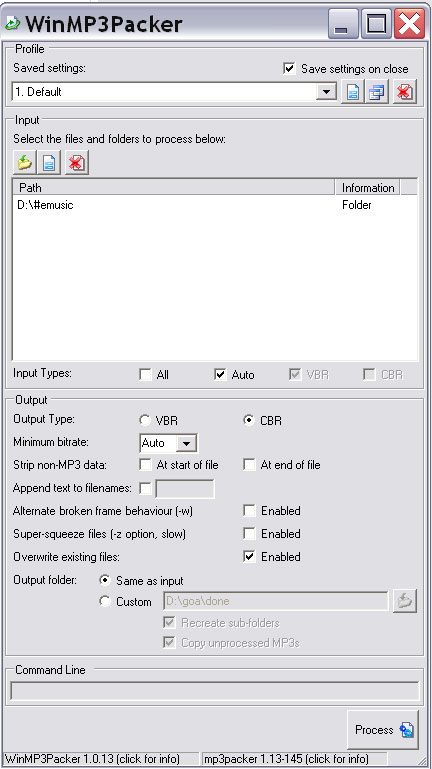Click the add files icon in Input
This screenshot has width=432, height=769.
pyautogui.click(x=49, y=163)
